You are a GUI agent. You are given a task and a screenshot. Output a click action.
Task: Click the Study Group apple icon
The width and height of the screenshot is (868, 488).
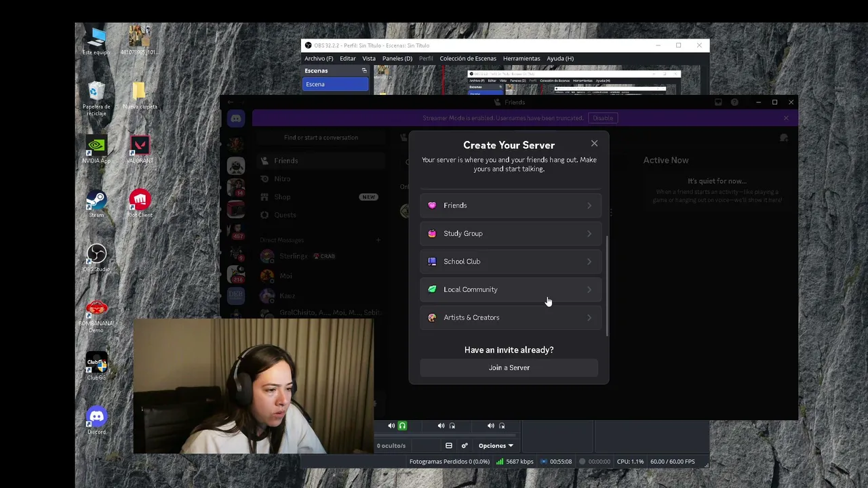click(x=432, y=233)
